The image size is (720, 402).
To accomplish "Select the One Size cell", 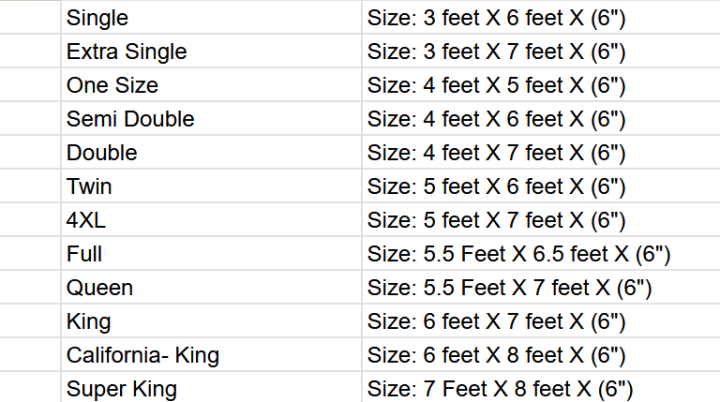I will (211, 85).
